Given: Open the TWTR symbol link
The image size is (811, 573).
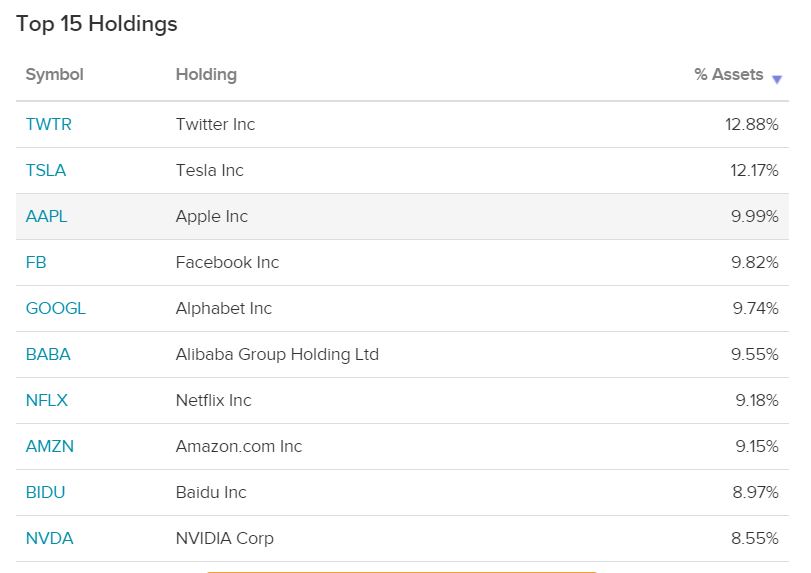Looking at the screenshot, I should [x=48, y=124].
